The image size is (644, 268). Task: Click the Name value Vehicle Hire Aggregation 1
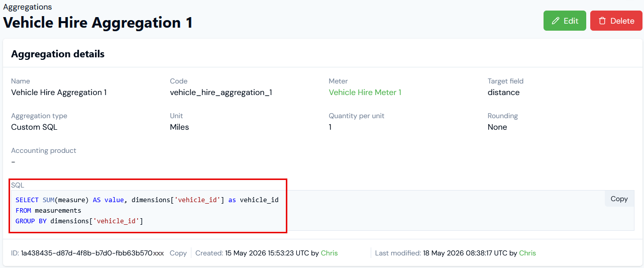pyautogui.click(x=59, y=93)
